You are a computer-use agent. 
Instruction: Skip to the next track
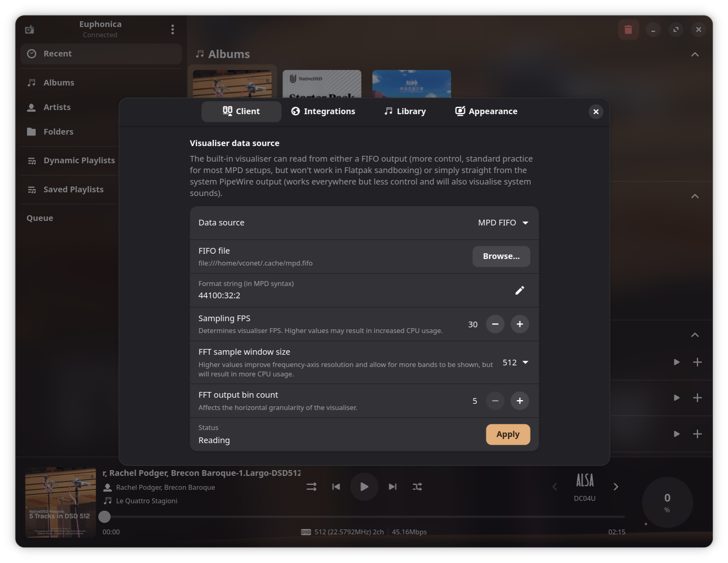pos(392,486)
